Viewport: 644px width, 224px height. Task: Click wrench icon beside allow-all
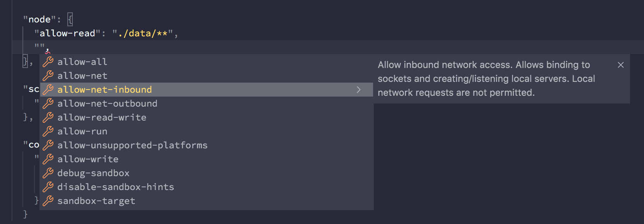pyautogui.click(x=48, y=62)
